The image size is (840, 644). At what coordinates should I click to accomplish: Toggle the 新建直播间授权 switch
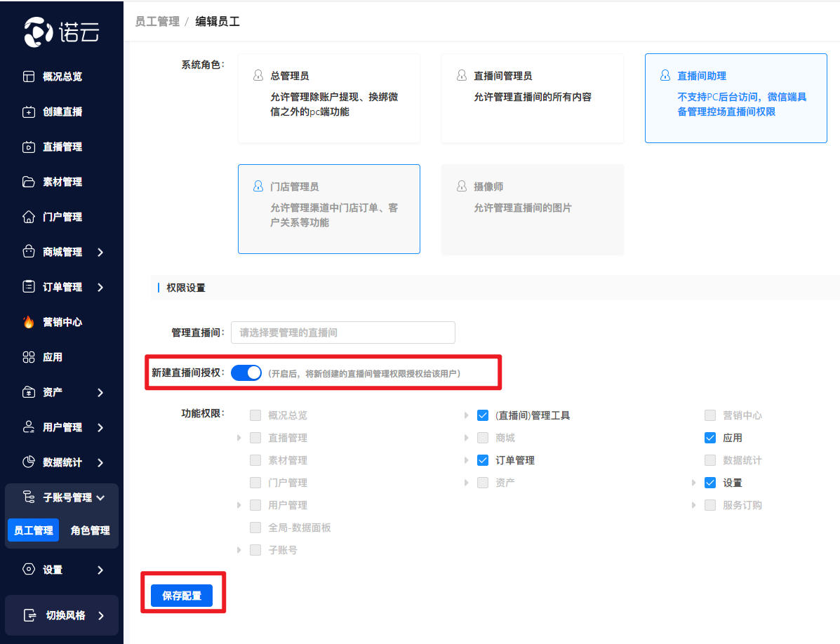click(x=246, y=373)
